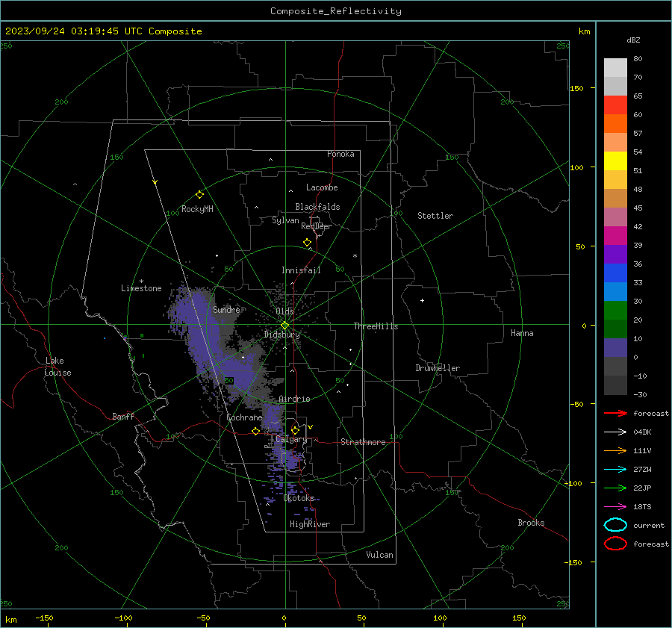Click the Banff town label
The height and width of the screenshot is (628, 672).
click(123, 417)
